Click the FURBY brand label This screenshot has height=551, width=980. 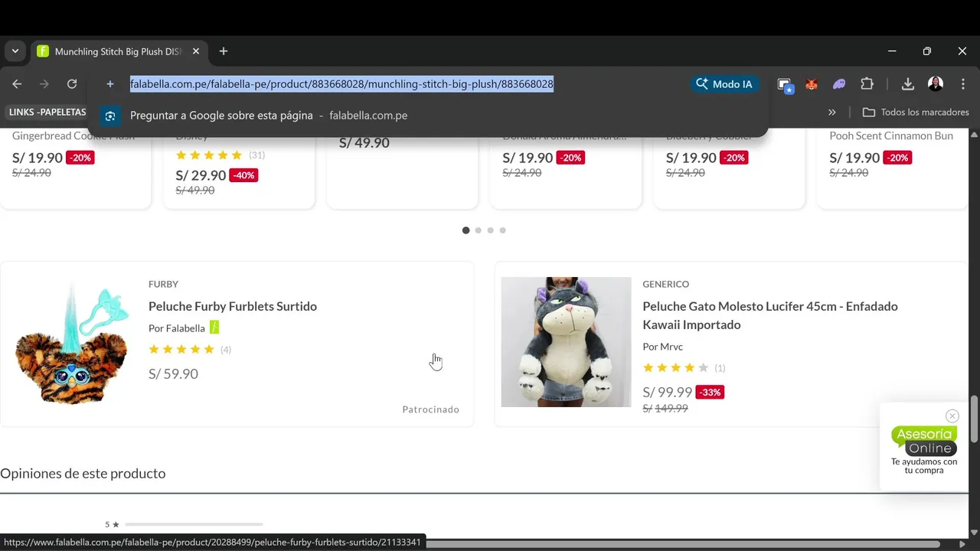tap(163, 284)
